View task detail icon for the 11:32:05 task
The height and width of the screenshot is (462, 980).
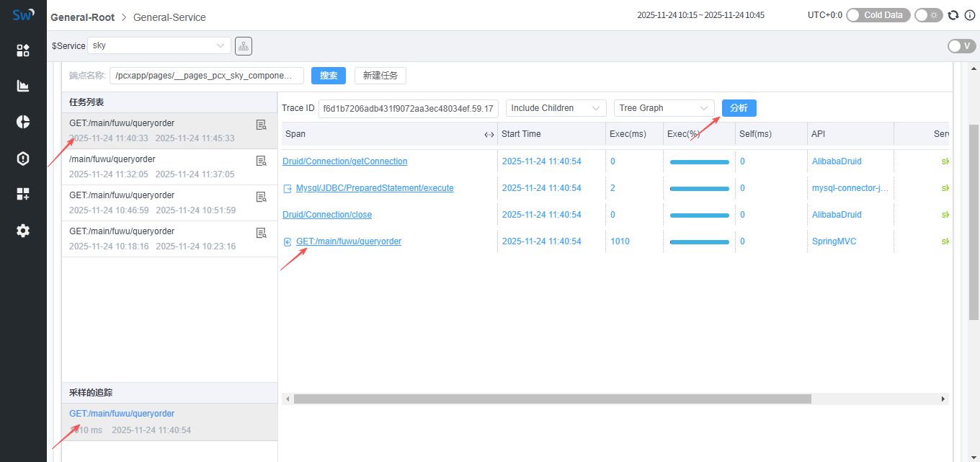tap(262, 161)
